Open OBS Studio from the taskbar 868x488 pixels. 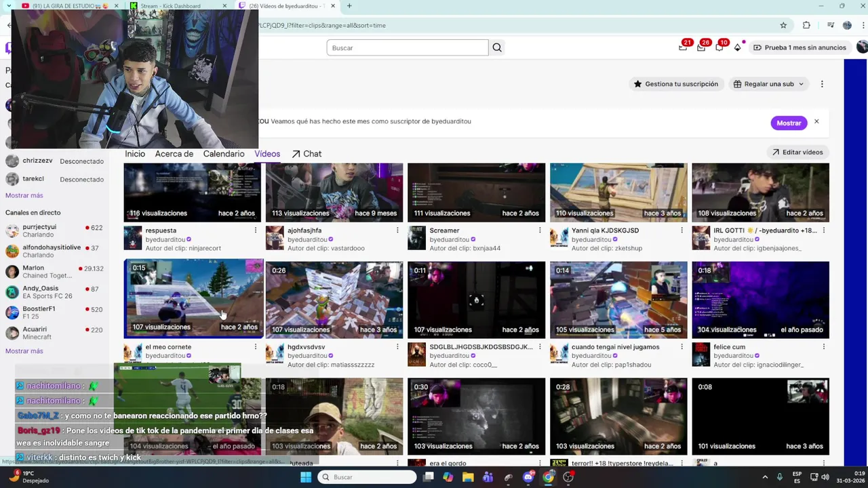pyautogui.click(x=568, y=477)
